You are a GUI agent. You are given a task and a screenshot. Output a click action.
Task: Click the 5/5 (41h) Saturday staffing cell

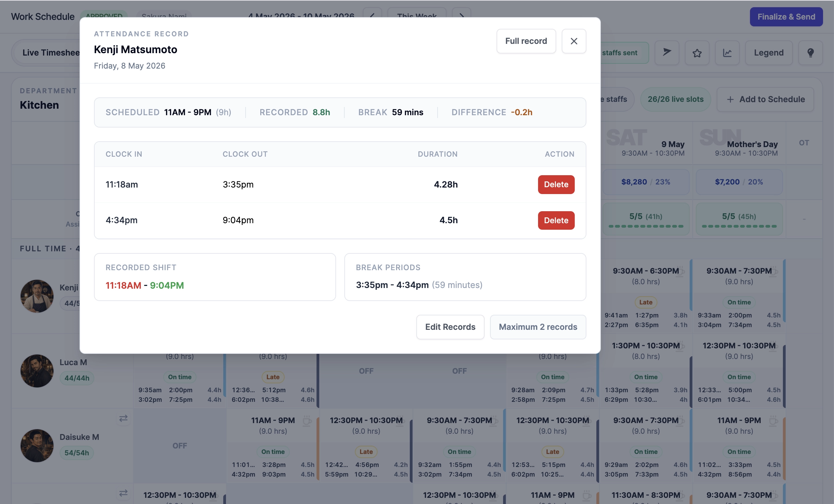pos(646,219)
